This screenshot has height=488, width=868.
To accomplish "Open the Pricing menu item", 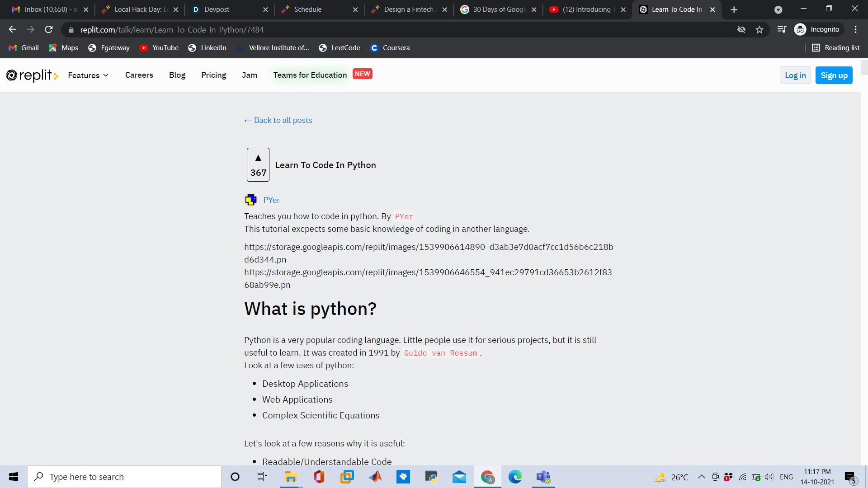I will click(x=213, y=75).
